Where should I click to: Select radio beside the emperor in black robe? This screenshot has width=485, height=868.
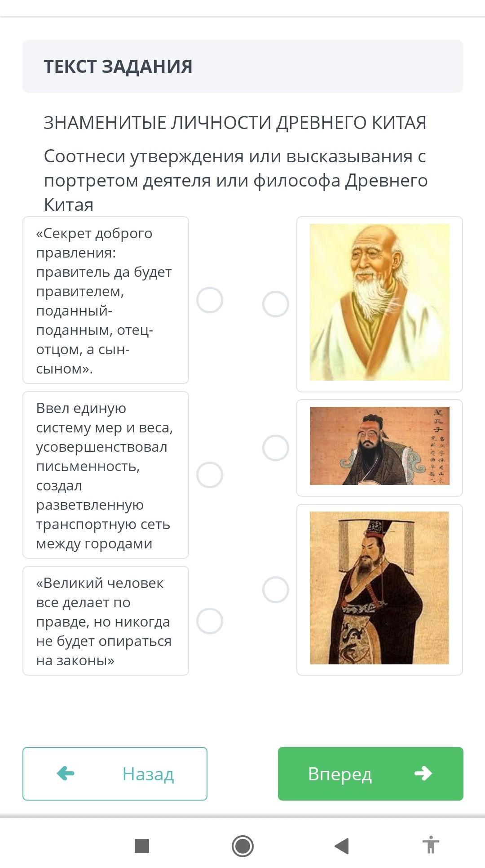point(275,589)
